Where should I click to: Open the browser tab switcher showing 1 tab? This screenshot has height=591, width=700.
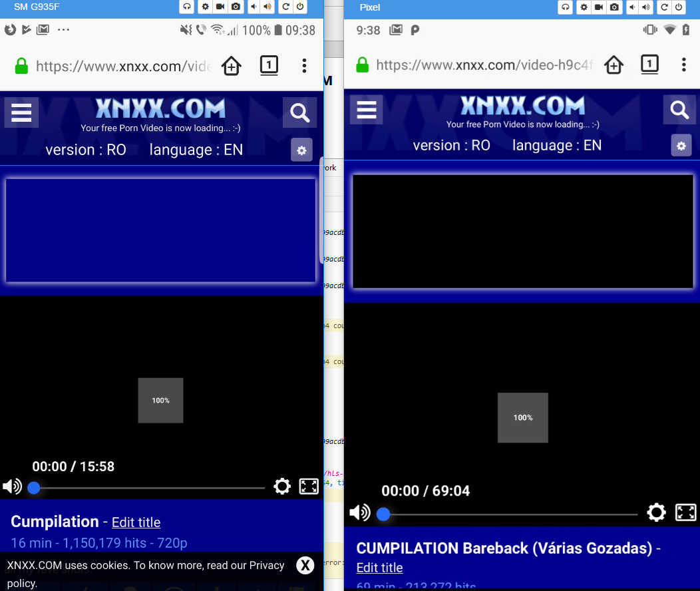pos(269,65)
